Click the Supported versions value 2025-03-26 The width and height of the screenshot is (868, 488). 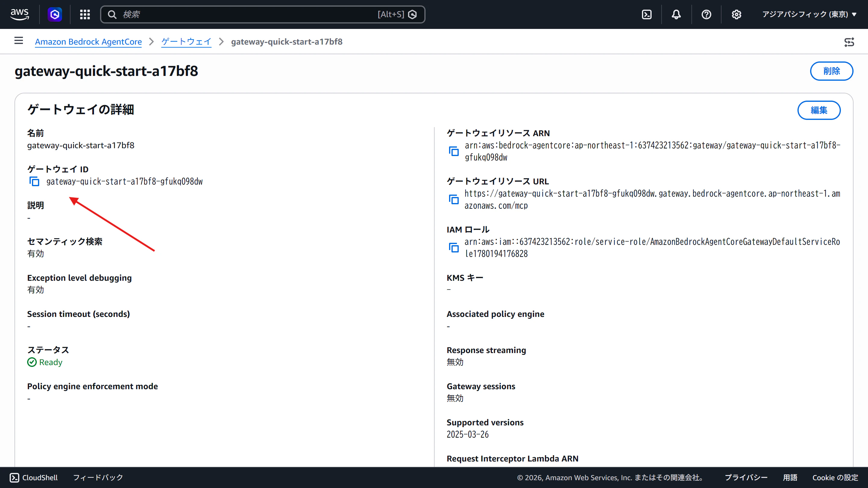click(x=467, y=434)
